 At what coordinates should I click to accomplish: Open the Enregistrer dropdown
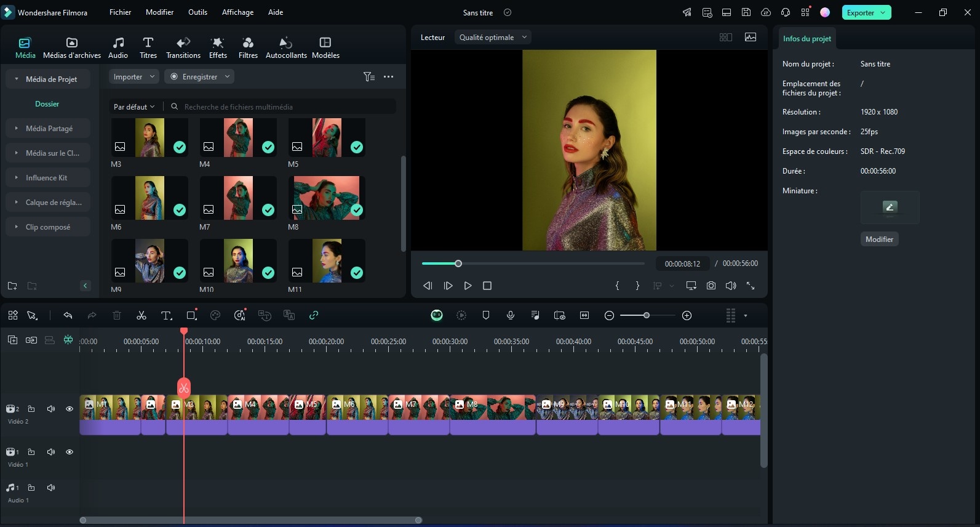point(199,77)
